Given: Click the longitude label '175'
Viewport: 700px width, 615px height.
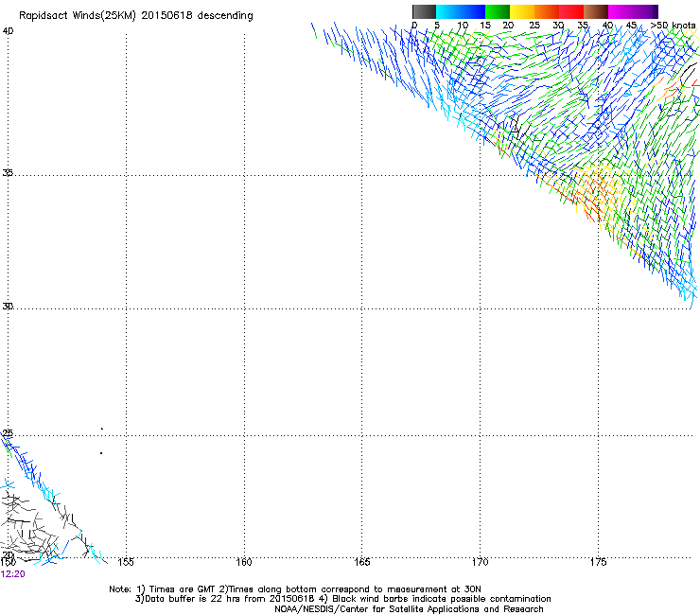Looking at the screenshot, I should point(598,562).
